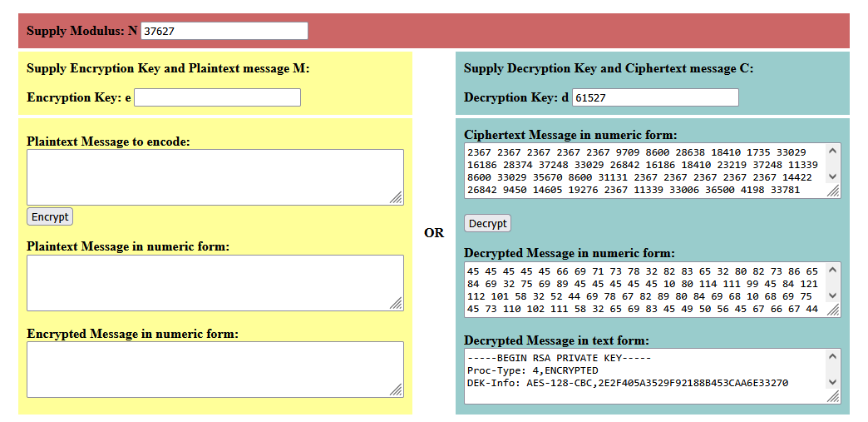
Task: Click the Encrypt button
Action: 50,216
